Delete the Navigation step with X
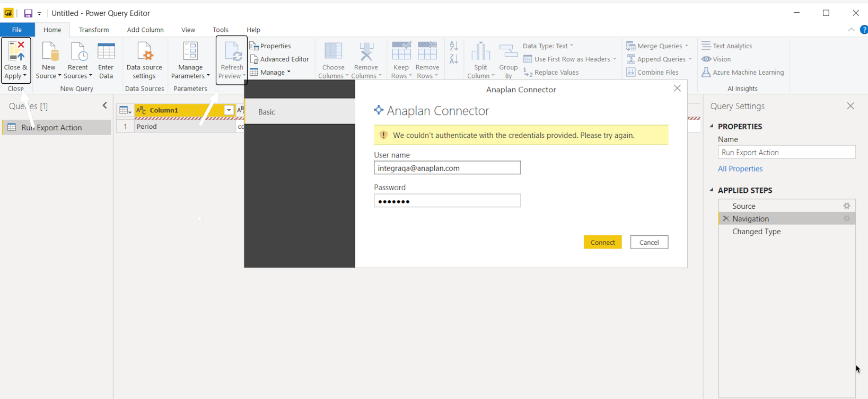This screenshot has height=399, width=868. [x=726, y=219]
